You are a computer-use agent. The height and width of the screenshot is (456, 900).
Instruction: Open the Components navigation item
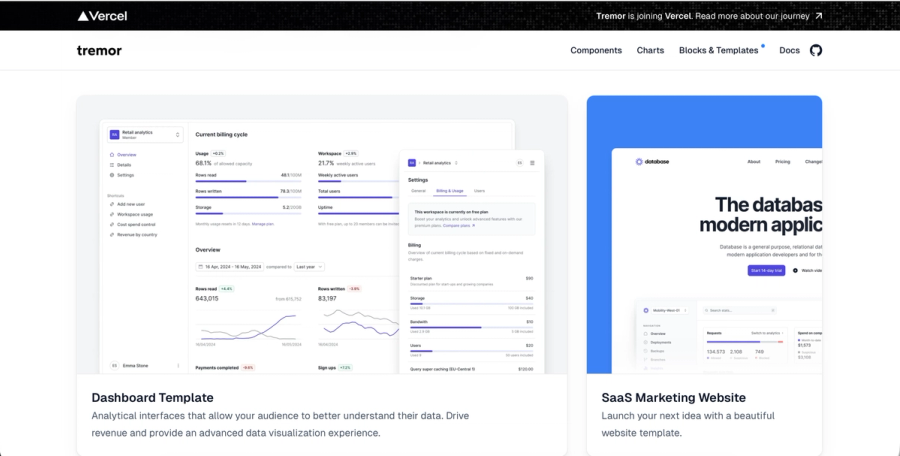(x=596, y=51)
